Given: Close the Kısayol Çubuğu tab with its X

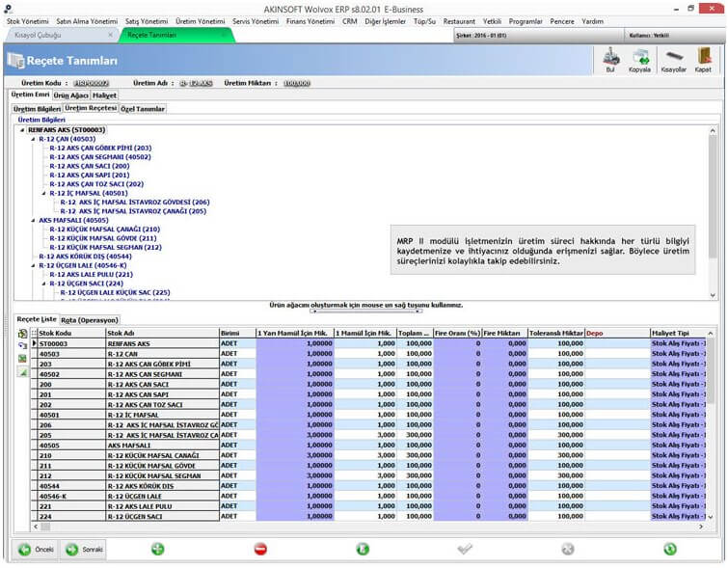Looking at the screenshot, I should pos(110,35).
